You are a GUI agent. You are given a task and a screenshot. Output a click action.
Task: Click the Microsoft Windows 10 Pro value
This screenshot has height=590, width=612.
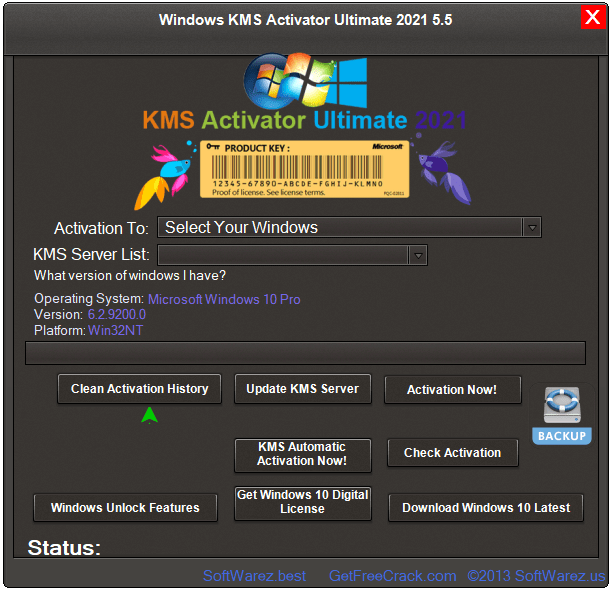click(x=224, y=300)
